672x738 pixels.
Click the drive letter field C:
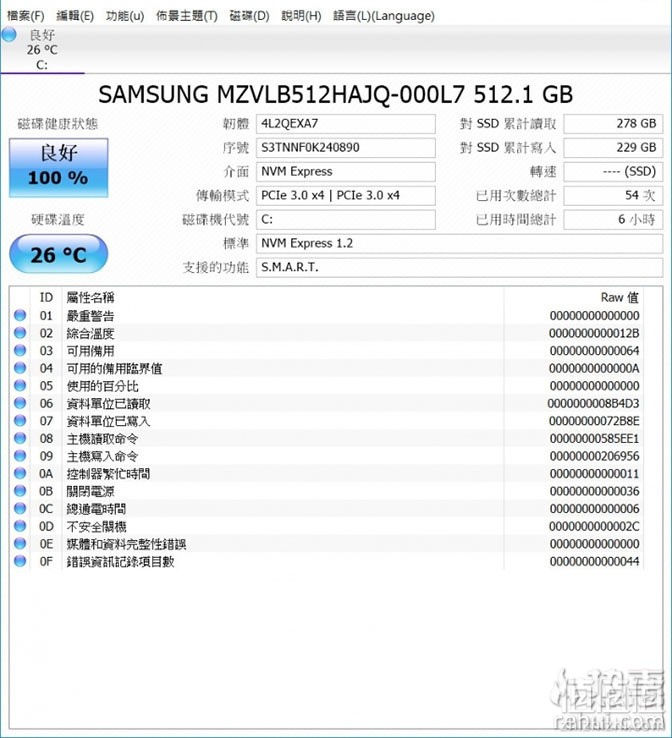click(x=345, y=220)
